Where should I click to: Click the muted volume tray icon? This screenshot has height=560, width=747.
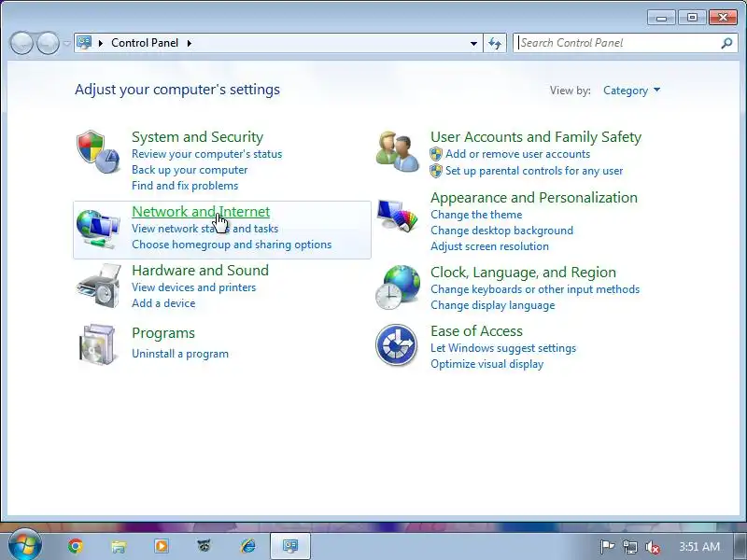[x=652, y=547]
